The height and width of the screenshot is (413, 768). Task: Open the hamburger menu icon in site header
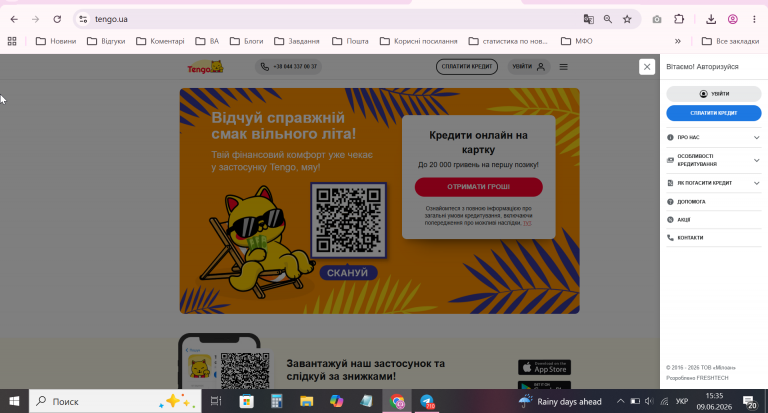pos(564,67)
